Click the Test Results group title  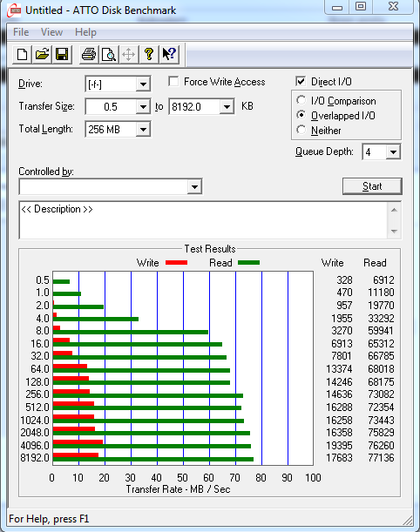tap(210, 249)
